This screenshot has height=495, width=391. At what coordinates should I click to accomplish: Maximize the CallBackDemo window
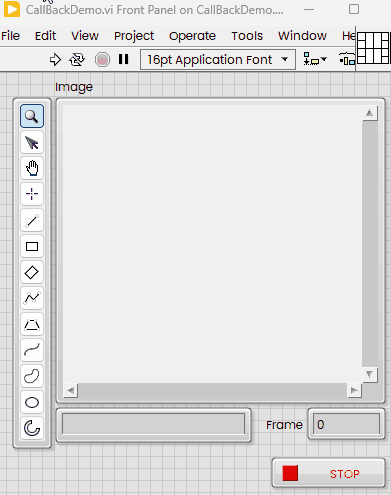[x=354, y=9]
